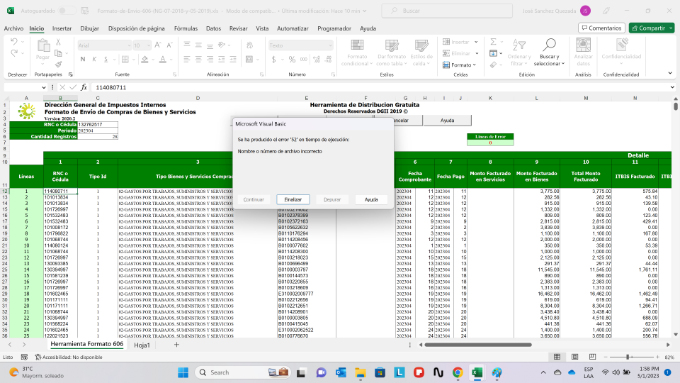Toggle the Autoguardado switch
Image resolution: width=680 pixels, height=383 pixels.
(x=66, y=11)
